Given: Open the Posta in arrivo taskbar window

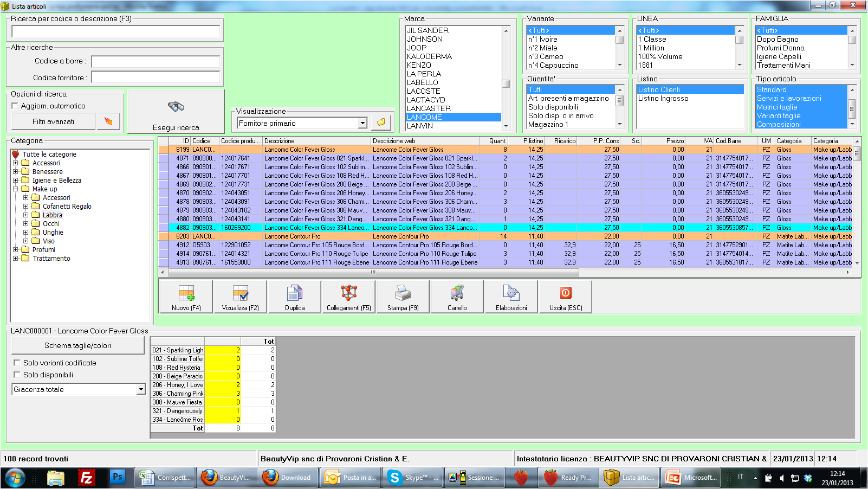Looking at the screenshot, I should pos(351,478).
